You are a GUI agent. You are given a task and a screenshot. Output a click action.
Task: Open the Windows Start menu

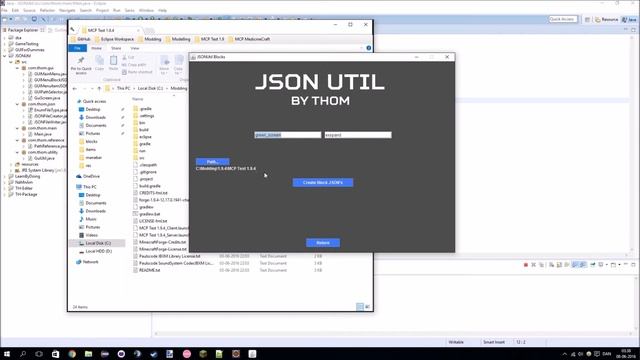click(7, 354)
